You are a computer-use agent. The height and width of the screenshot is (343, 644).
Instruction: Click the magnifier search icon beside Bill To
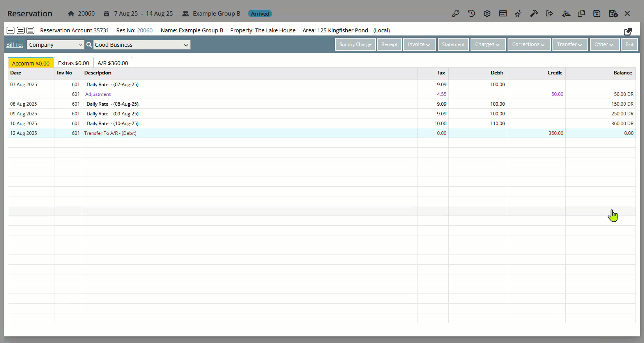(x=89, y=45)
